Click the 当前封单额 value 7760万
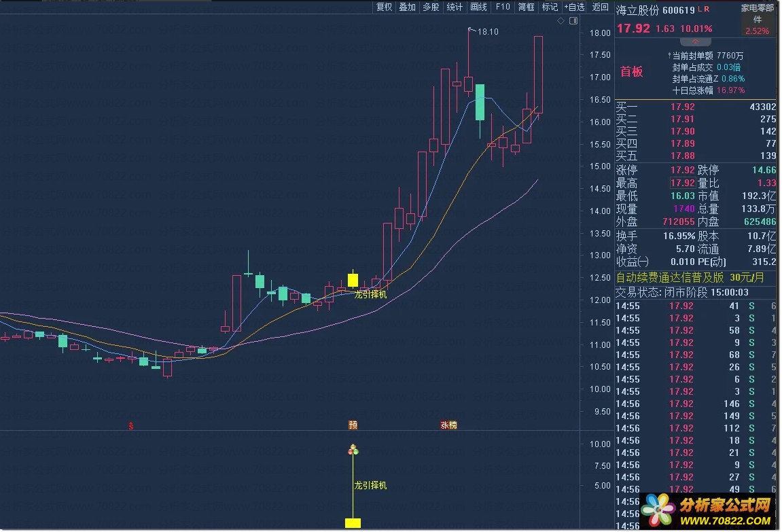The width and height of the screenshot is (782, 532). [x=730, y=56]
